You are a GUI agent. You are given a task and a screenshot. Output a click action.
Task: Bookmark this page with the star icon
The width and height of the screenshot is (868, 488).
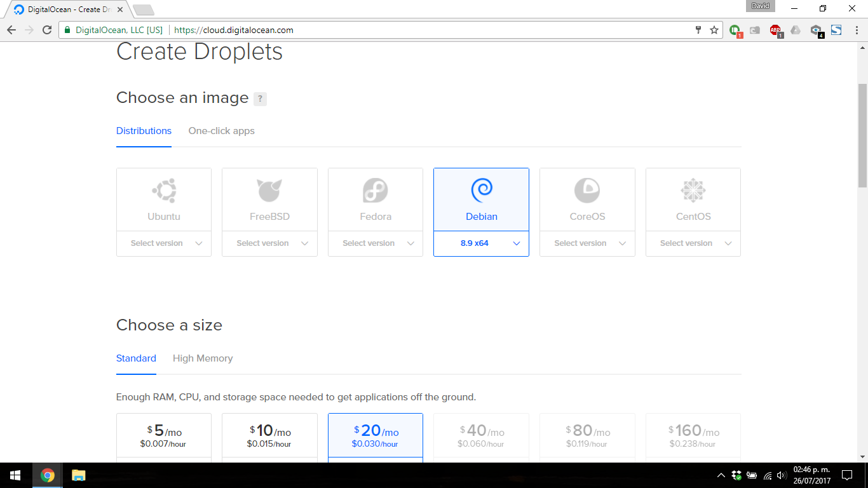pyautogui.click(x=714, y=30)
